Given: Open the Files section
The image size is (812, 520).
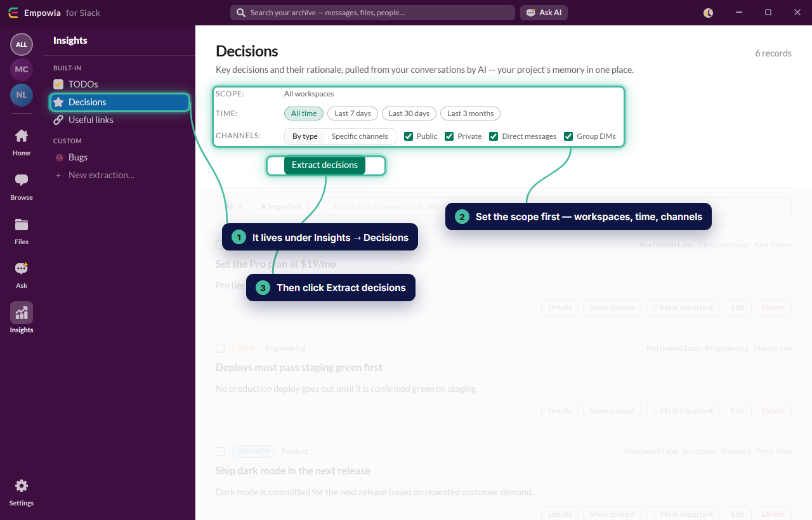Looking at the screenshot, I should 22,231.
